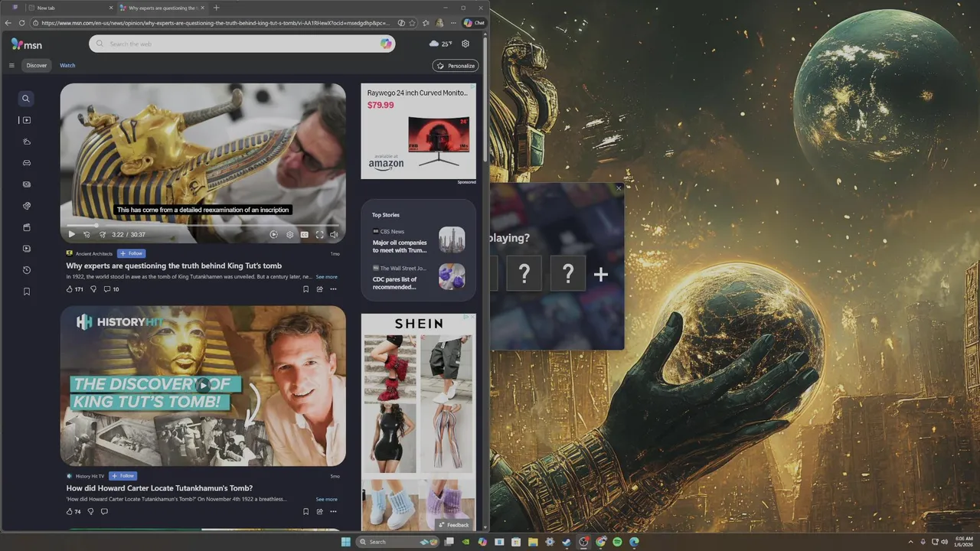Open the weather icon in MSN sidebar

click(26, 142)
